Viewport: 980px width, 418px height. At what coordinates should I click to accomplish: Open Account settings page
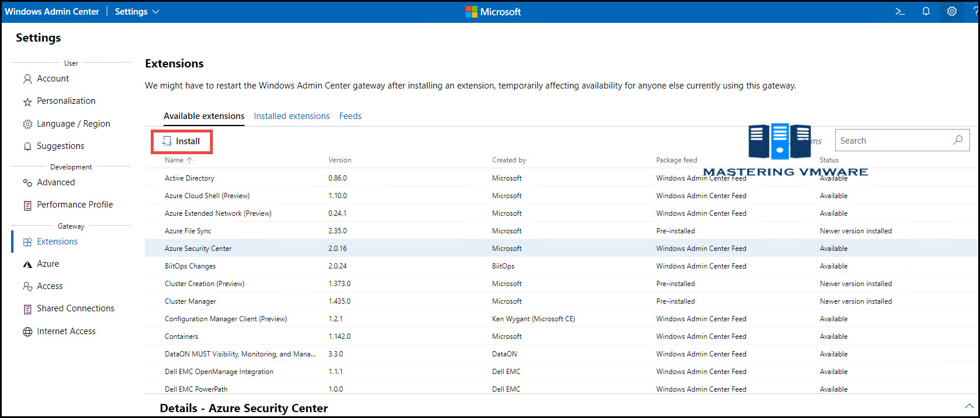(53, 79)
